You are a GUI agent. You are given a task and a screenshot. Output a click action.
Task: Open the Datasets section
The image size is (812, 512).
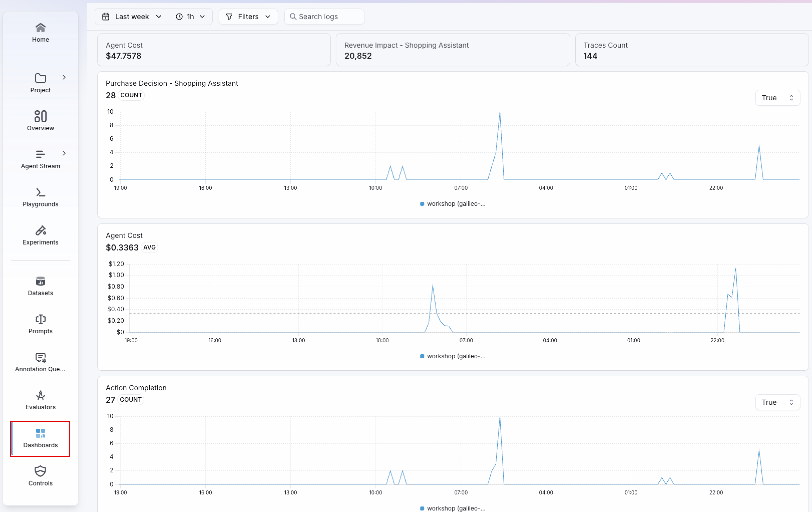coord(41,286)
